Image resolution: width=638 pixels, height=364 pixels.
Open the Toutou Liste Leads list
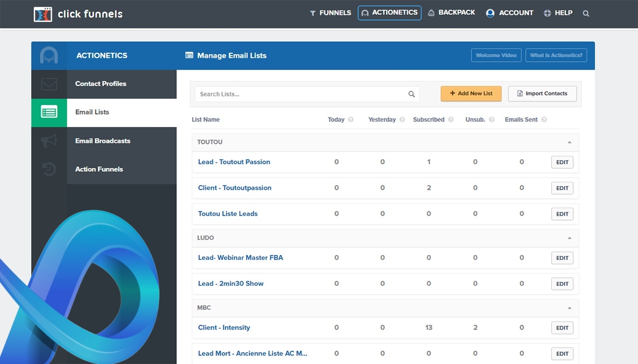click(228, 214)
